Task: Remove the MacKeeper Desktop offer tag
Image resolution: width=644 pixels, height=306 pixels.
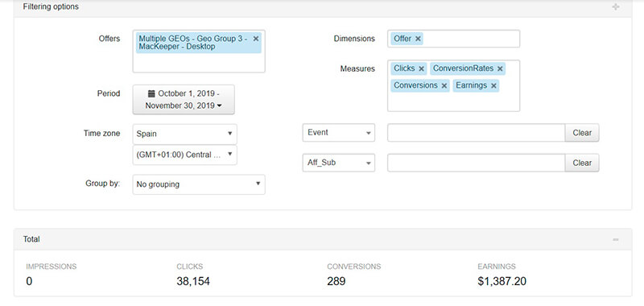Action: 256,39
